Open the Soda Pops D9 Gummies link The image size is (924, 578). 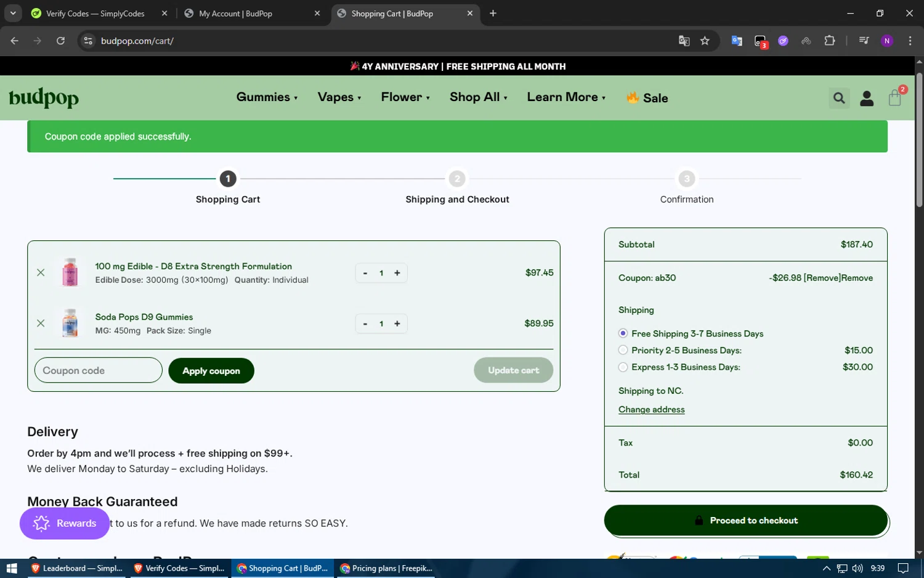[144, 317]
